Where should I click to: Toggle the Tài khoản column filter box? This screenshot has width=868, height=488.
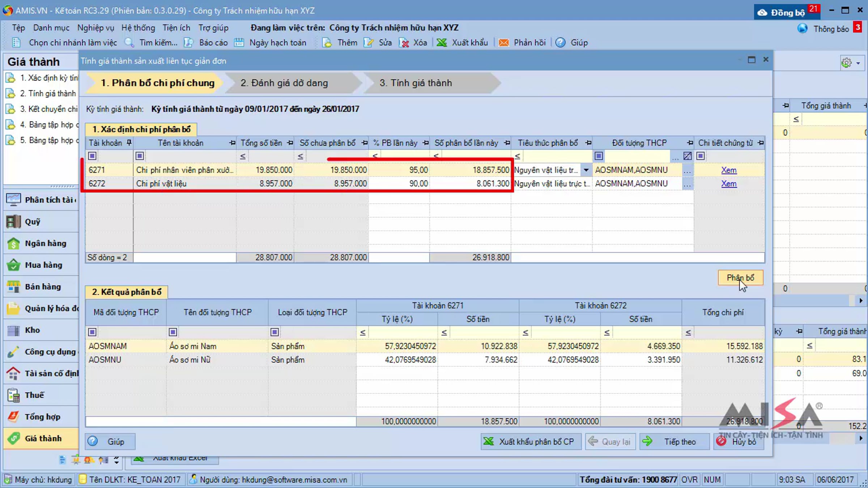(x=92, y=156)
